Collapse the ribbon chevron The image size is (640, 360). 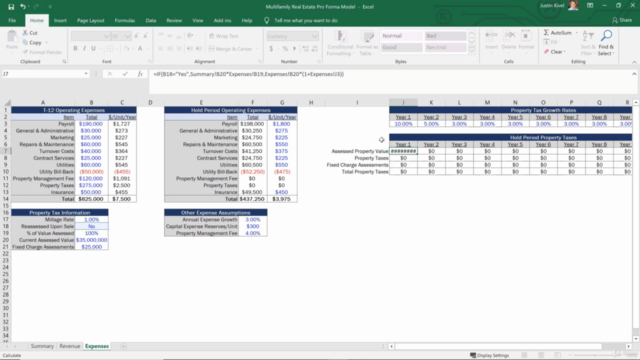634,62
